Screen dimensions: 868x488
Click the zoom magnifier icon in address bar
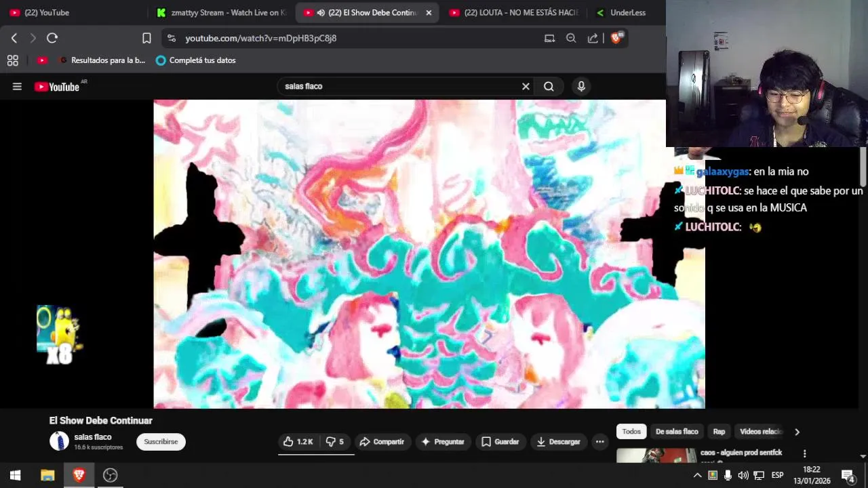[571, 38]
